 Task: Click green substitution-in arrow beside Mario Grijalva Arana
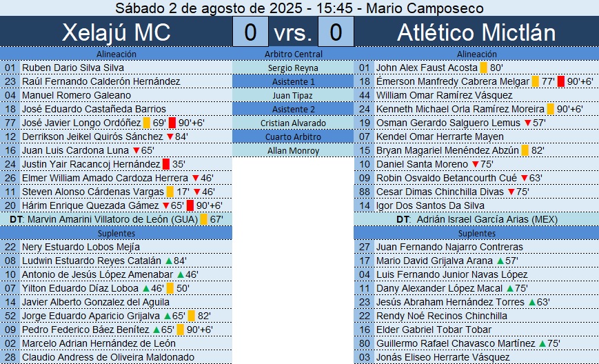500,261
